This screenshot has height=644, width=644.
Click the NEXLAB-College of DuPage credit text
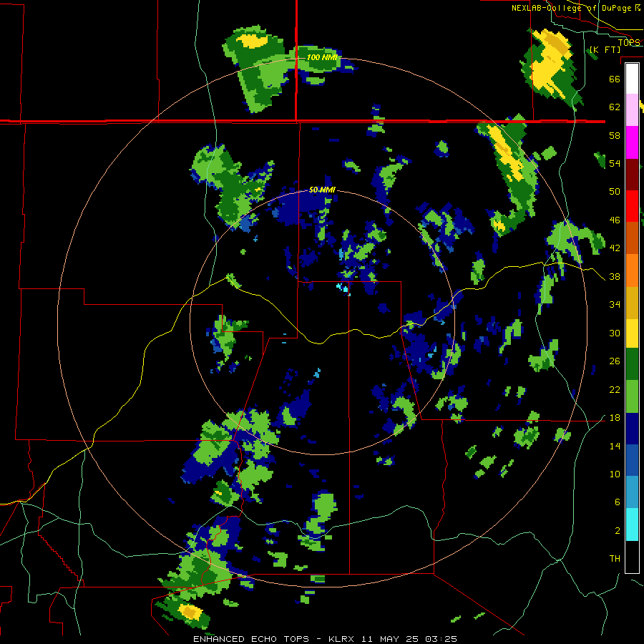coord(571,8)
